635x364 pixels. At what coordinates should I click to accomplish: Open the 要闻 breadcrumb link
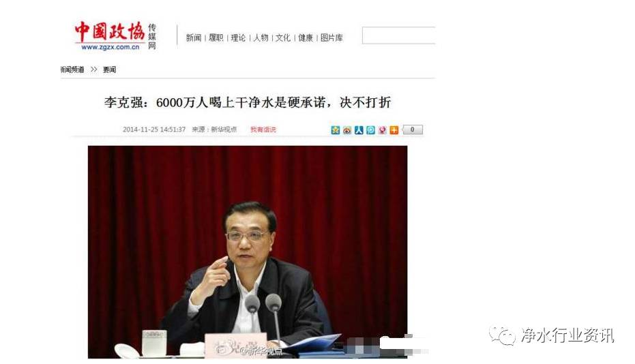[109, 70]
